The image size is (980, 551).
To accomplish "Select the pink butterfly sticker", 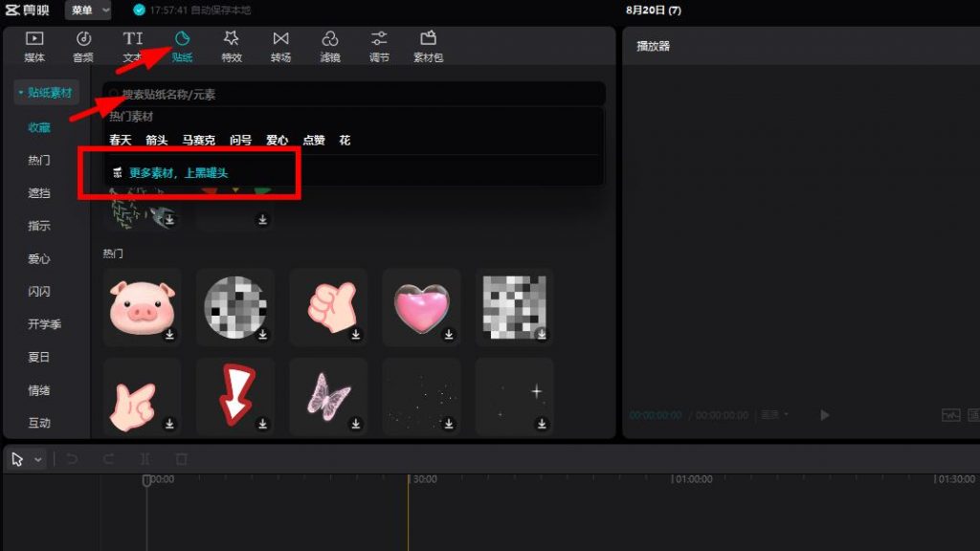I will click(x=328, y=397).
